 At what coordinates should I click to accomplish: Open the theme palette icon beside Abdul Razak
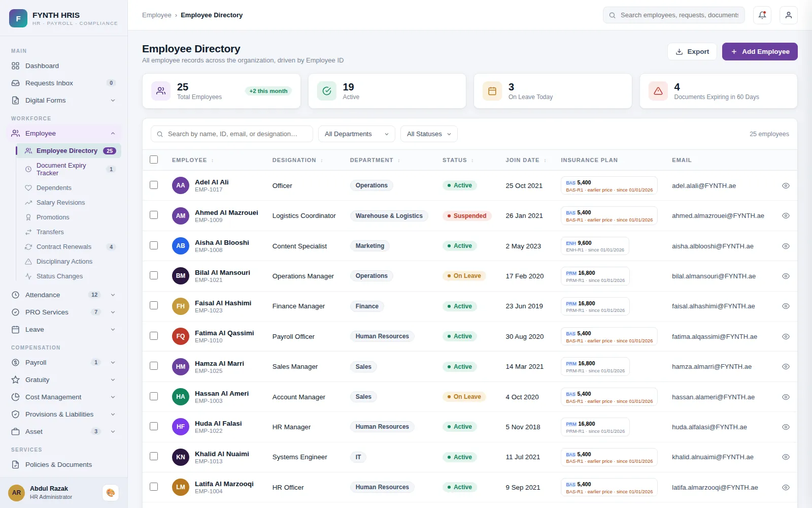pos(111,493)
